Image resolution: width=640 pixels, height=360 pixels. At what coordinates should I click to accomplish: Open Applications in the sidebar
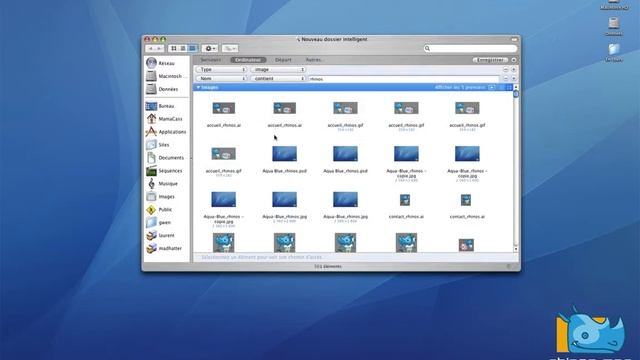pos(166,132)
